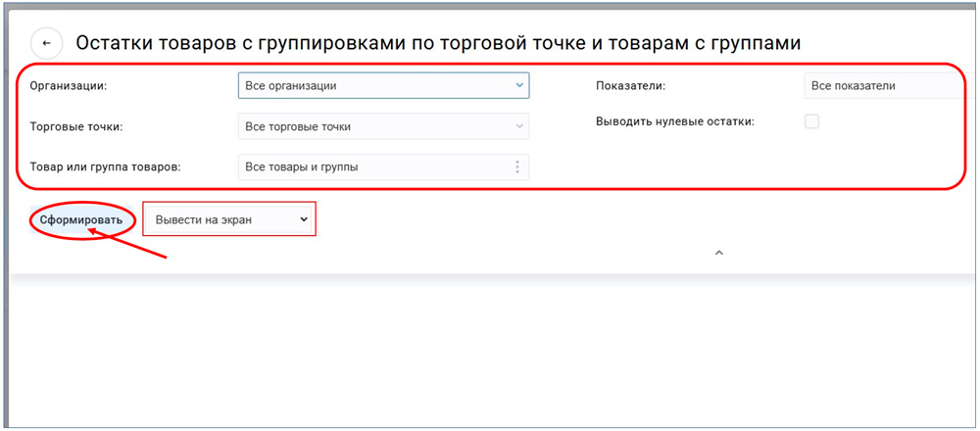Click the Остатки товаров report title
Image resolution: width=980 pixels, height=431 pixels.
point(438,43)
